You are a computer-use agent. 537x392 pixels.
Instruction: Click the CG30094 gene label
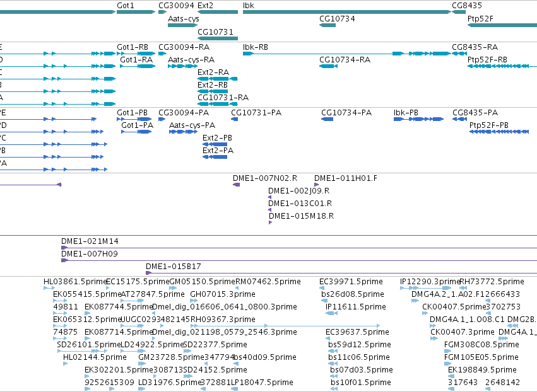point(176,6)
